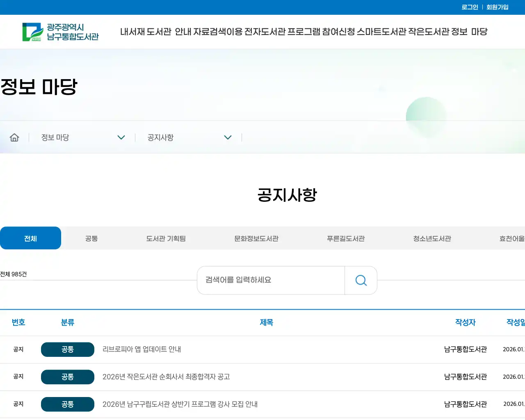Click the 남구통합도서관 library logo
This screenshot has height=420, width=525.
[62, 32]
